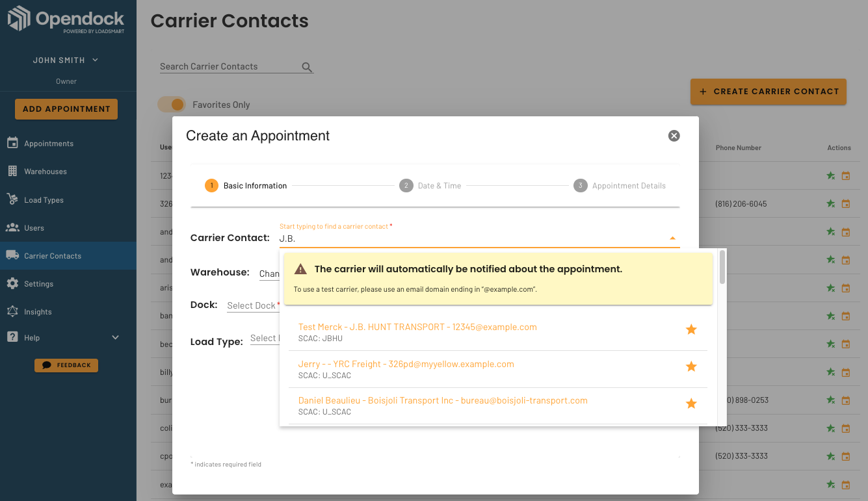Toggle favorite star for Daniel Beaulieu
Screen dimensions: 868x501
(x=691, y=404)
